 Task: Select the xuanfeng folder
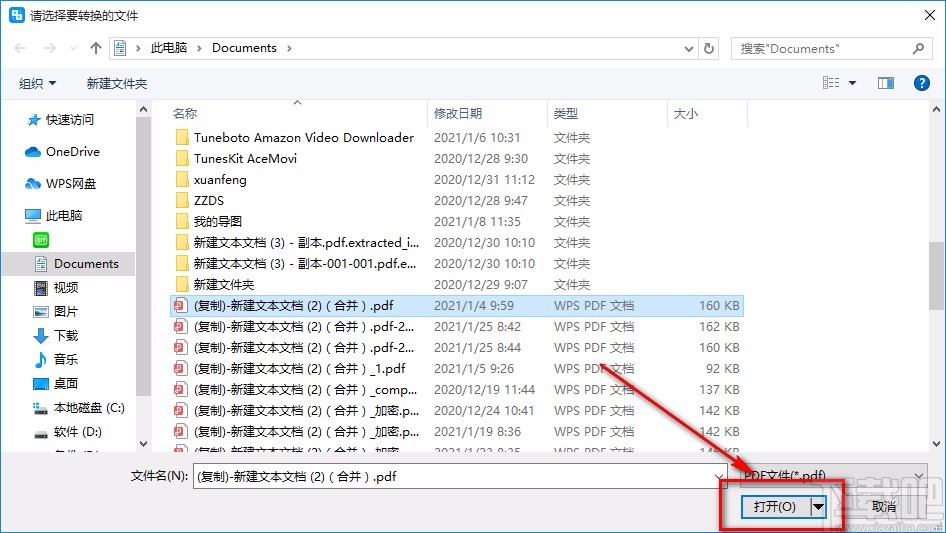457,180
